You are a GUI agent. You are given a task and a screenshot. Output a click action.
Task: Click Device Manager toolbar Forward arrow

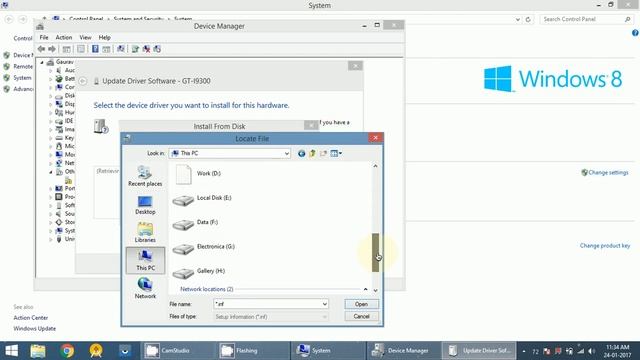tap(52, 49)
